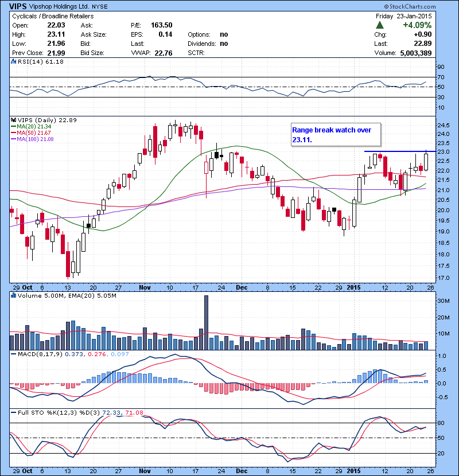Screen dimensions: 459x476
Task: Click the date Friday 23-Jan-2015
Action: point(403,16)
